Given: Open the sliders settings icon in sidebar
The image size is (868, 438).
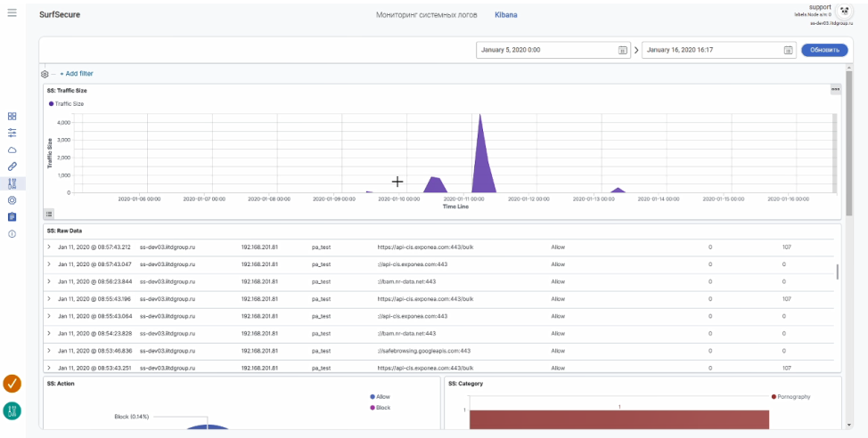Looking at the screenshot, I should coord(12,133).
